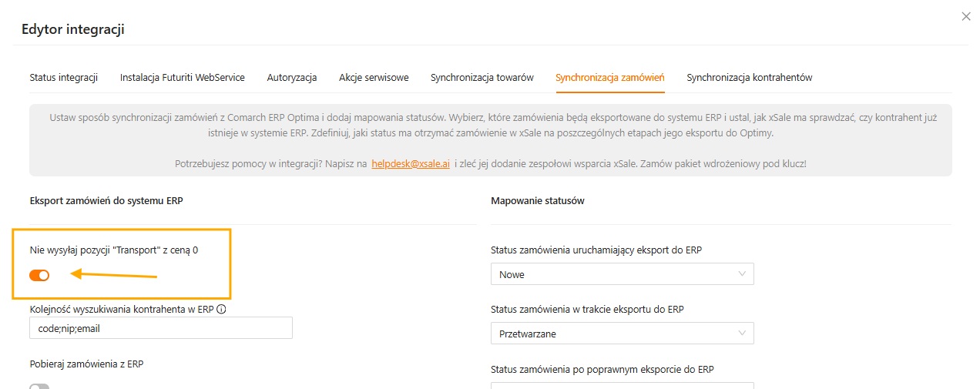980x389 pixels.
Task: Click the code;nip;email input field
Action: pos(160,328)
